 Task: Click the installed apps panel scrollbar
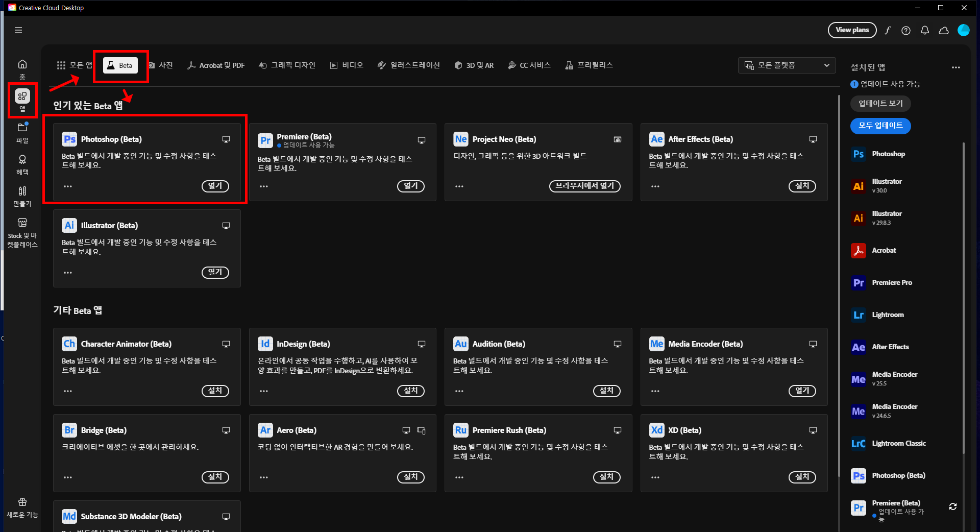[963, 298]
